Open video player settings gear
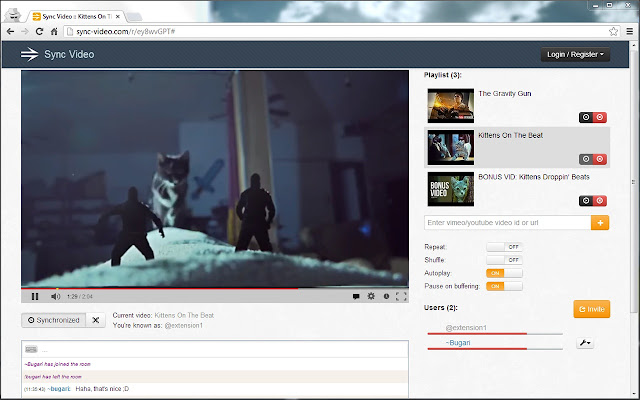This screenshot has width=640, height=400. pyautogui.click(x=371, y=296)
